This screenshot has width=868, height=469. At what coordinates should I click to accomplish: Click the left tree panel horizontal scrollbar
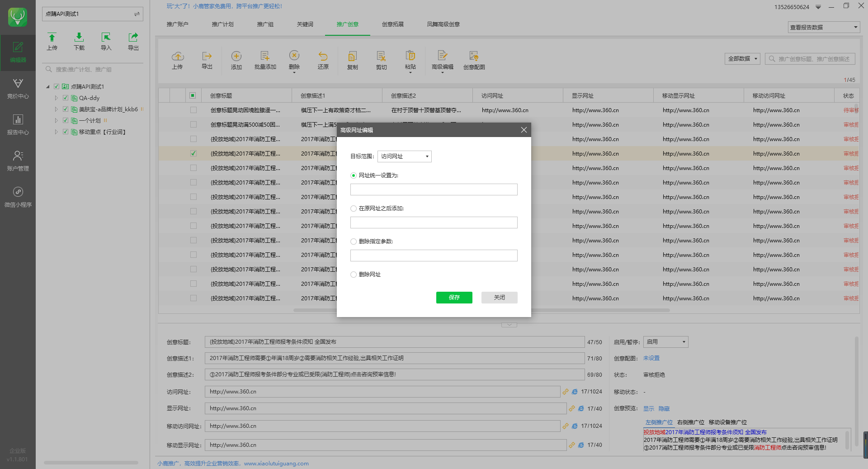tap(91, 463)
